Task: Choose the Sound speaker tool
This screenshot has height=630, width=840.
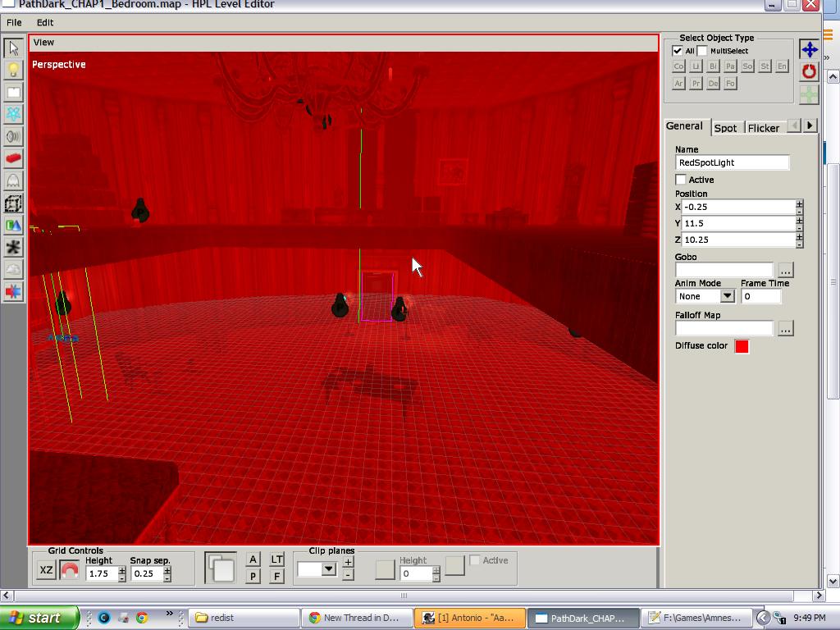Action: coord(13,137)
